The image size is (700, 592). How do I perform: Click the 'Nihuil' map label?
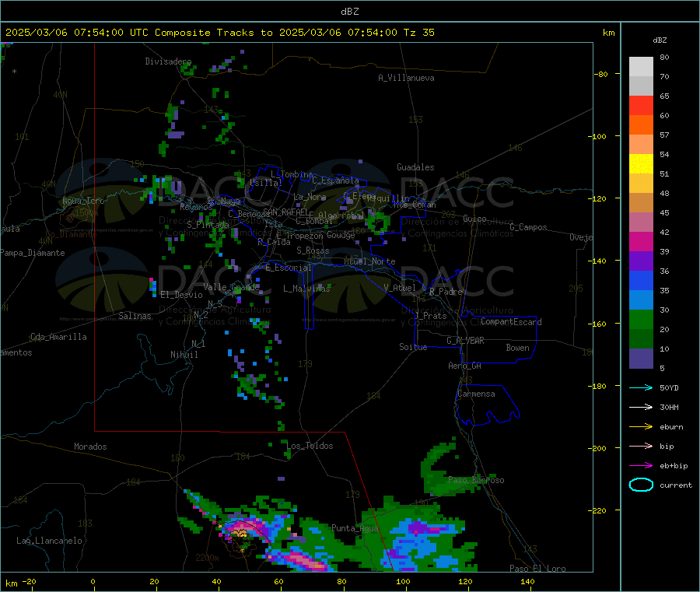tap(184, 355)
